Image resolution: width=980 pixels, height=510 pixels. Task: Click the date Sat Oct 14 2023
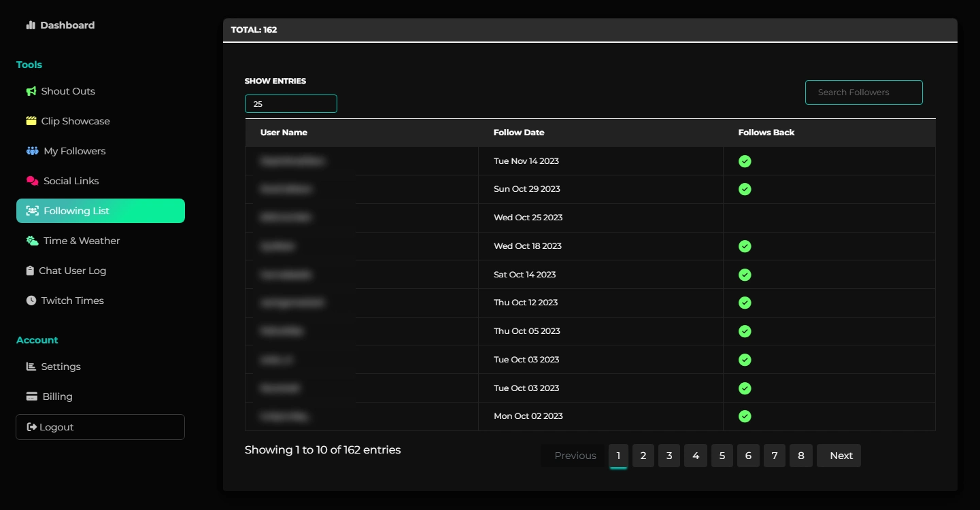tap(525, 275)
